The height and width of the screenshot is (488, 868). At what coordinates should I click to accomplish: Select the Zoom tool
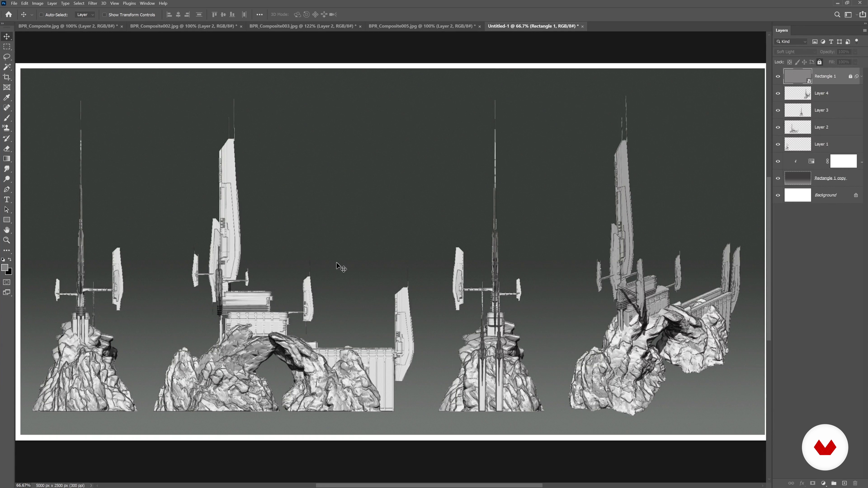click(7, 240)
